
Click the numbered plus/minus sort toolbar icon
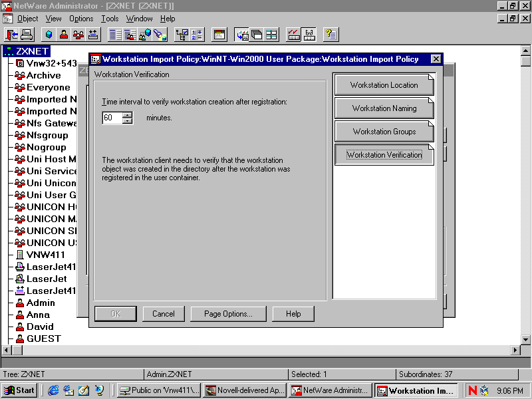pyautogui.click(x=197, y=35)
